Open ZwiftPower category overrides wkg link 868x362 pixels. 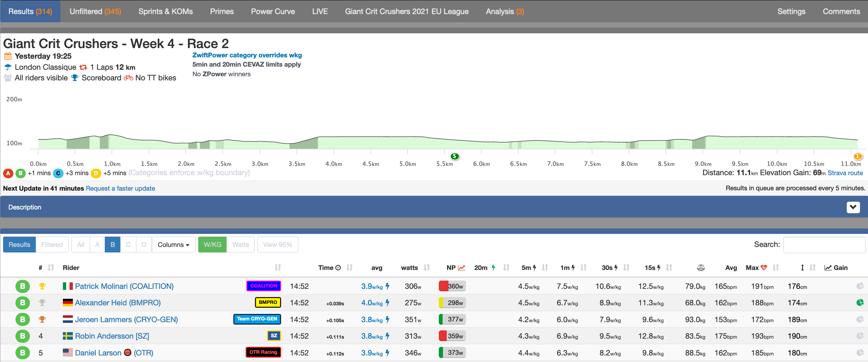[247, 55]
